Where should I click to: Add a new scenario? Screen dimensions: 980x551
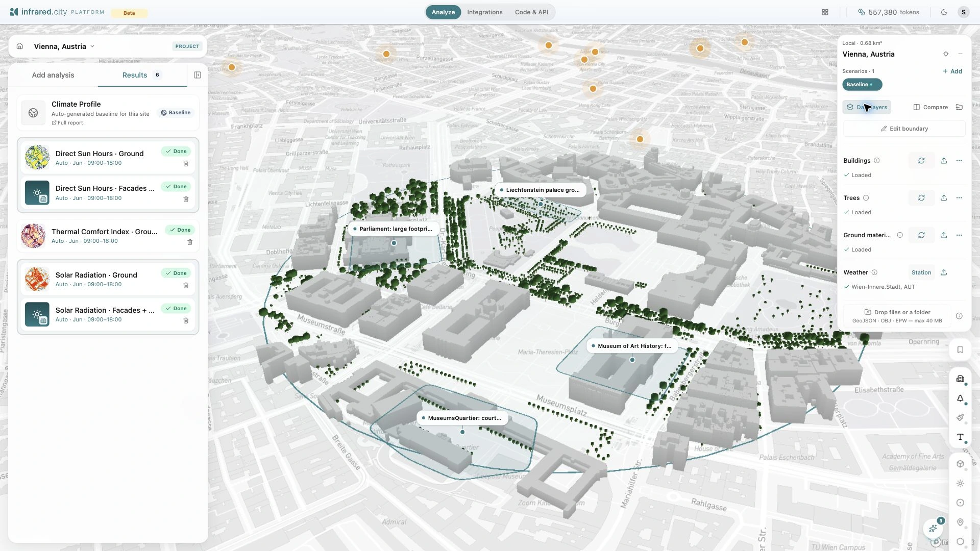pyautogui.click(x=952, y=71)
